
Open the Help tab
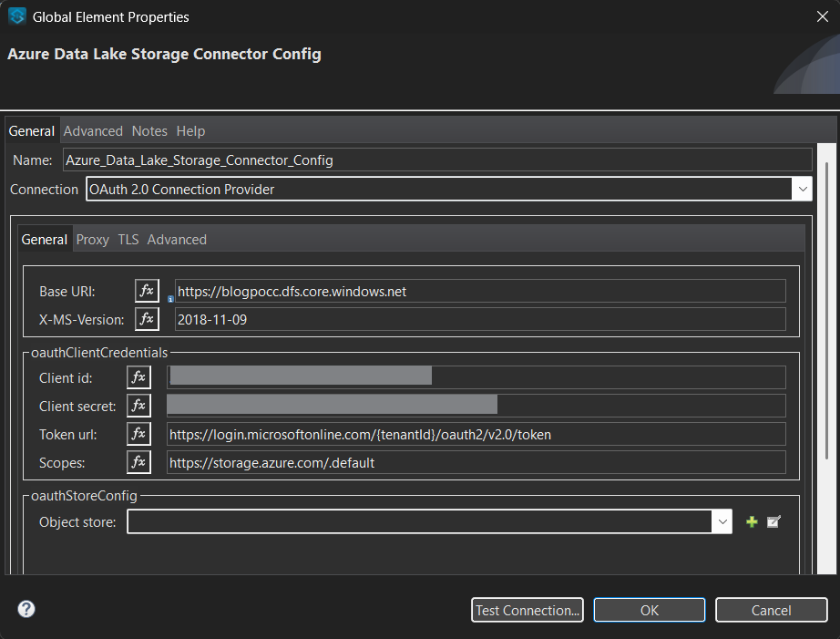[x=190, y=130]
